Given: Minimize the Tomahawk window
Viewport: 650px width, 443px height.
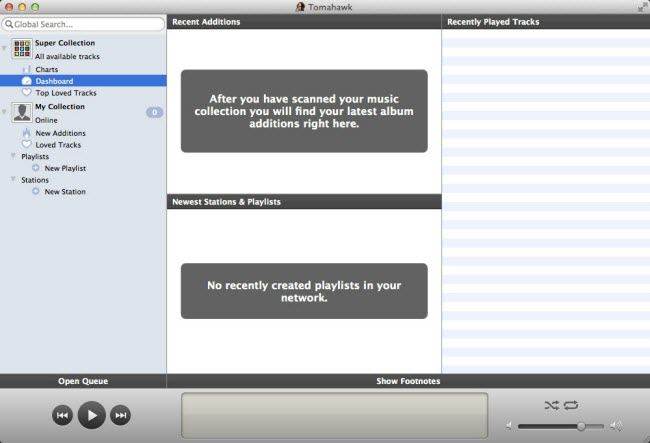Looking at the screenshot, I should click(22, 7).
